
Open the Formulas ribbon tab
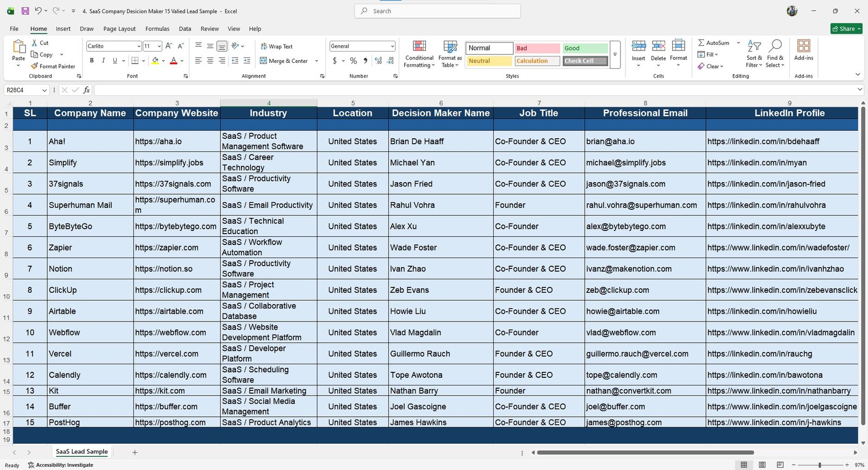click(157, 29)
